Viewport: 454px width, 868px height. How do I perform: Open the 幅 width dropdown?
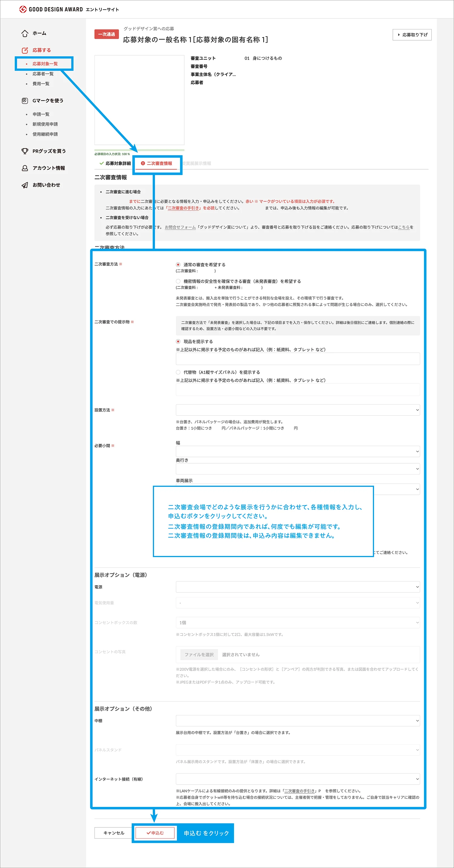298,451
